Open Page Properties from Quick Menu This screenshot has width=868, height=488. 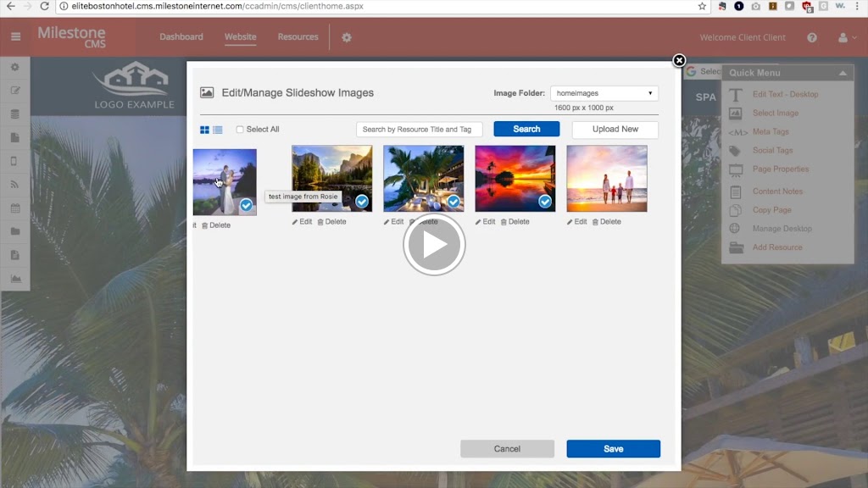click(x=780, y=169)
